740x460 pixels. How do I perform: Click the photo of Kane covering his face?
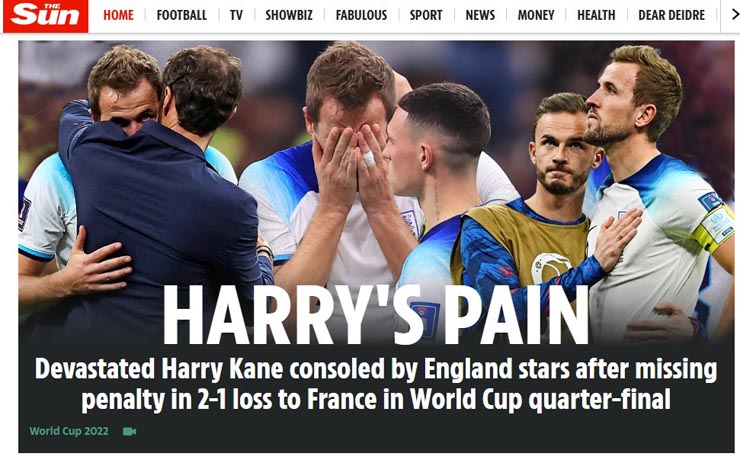(349, 160)
